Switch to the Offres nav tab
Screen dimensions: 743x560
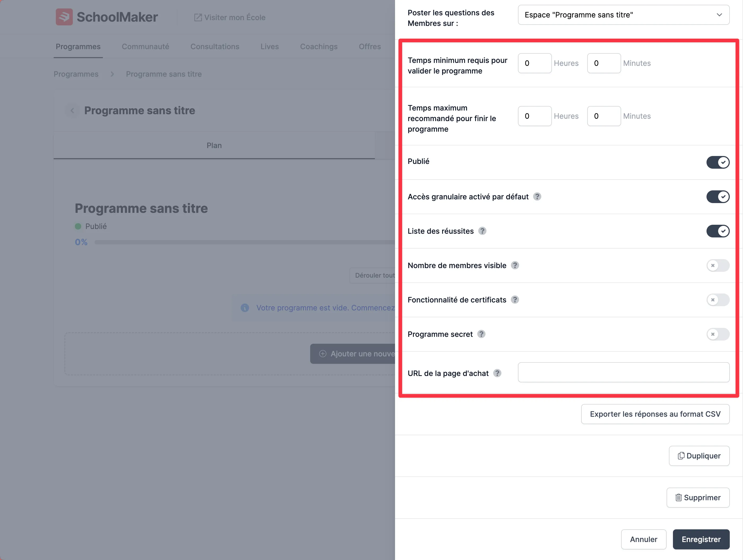(369, 47)
